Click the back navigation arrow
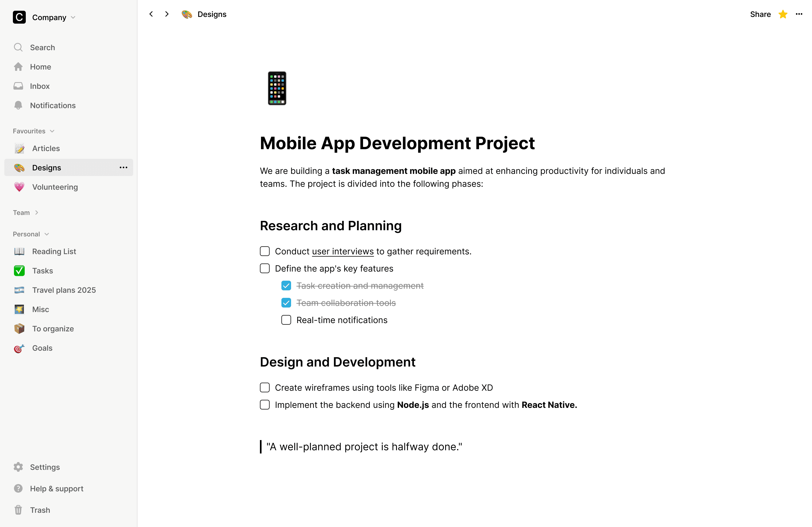The height and width of the screenshot is (527, 812). [x=151, y=14]
